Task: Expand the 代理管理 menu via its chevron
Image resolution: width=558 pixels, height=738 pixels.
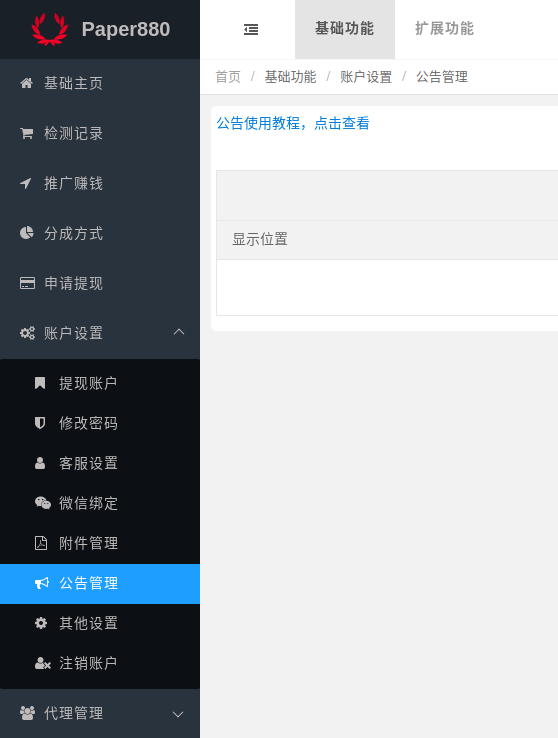Action: pyautogui.click(x=178, y=714)
